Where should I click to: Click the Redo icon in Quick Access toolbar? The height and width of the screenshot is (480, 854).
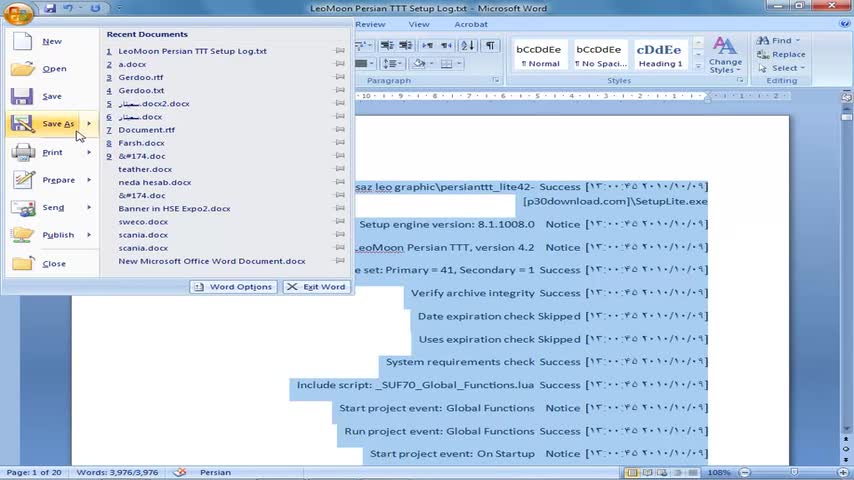[x=95, y=8]
